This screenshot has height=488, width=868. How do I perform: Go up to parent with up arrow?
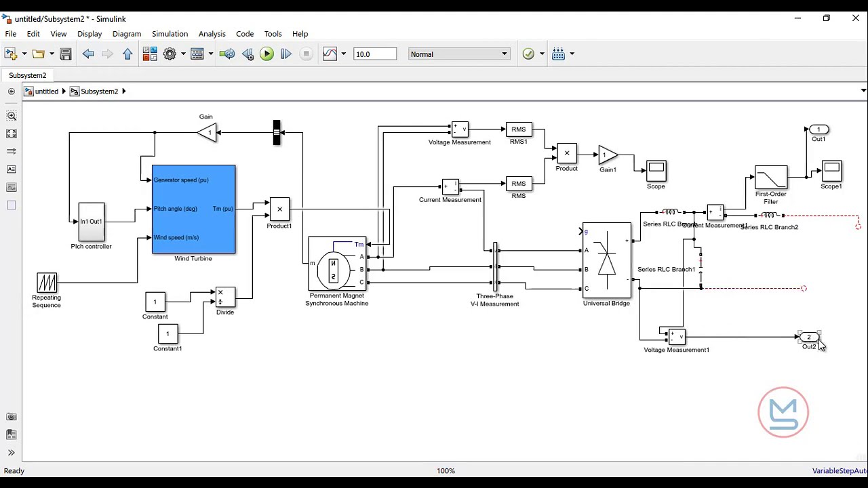point(127,54)
